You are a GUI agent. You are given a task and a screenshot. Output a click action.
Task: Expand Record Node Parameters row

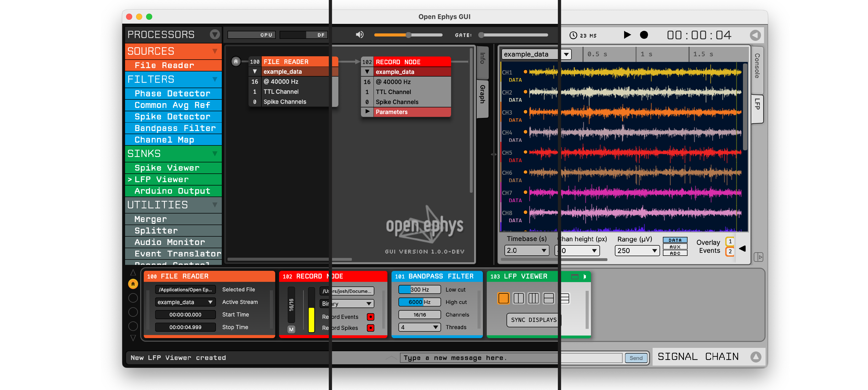367,112
